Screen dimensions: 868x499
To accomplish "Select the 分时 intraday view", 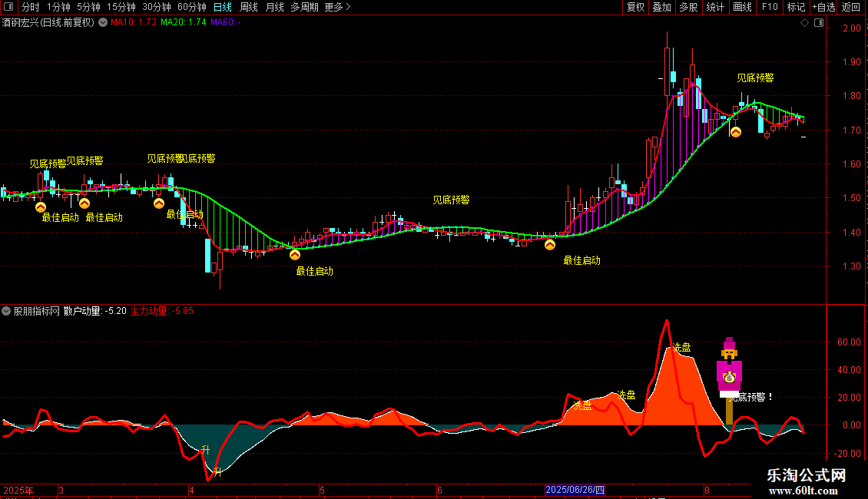I will tap(31, 7).
